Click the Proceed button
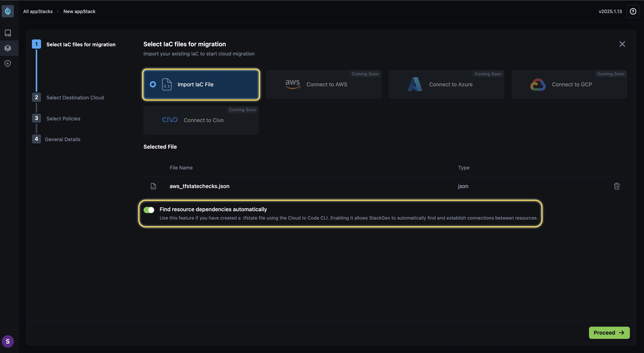The height and width of the screenshot is (353, 644). (609, 332)
